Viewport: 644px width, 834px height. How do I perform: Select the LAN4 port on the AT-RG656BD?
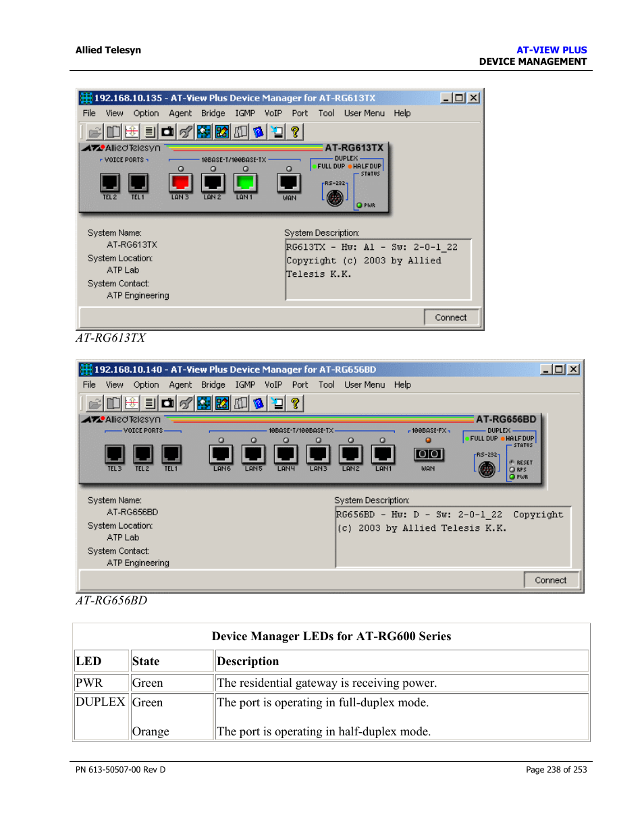coord(286,454)
